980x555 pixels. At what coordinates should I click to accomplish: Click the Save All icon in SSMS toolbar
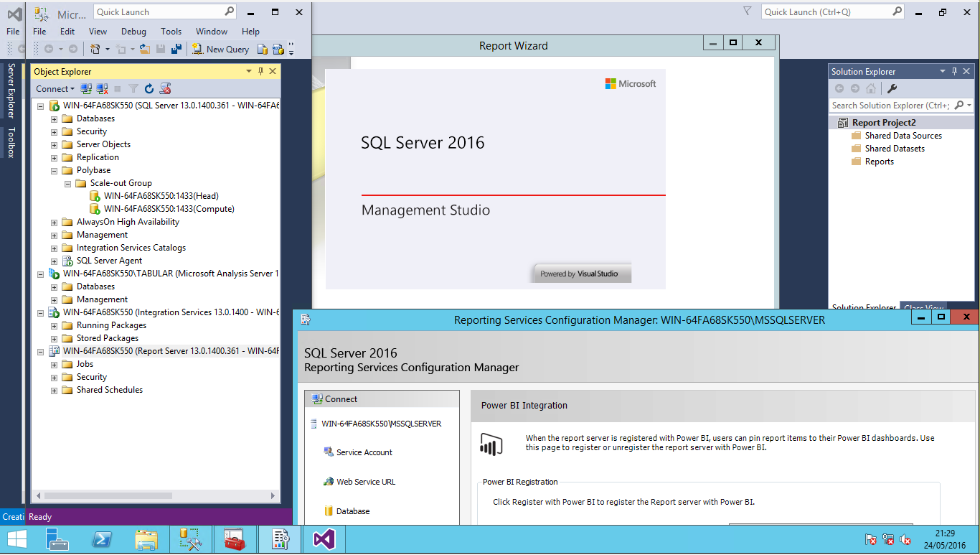tap(176, 49)
